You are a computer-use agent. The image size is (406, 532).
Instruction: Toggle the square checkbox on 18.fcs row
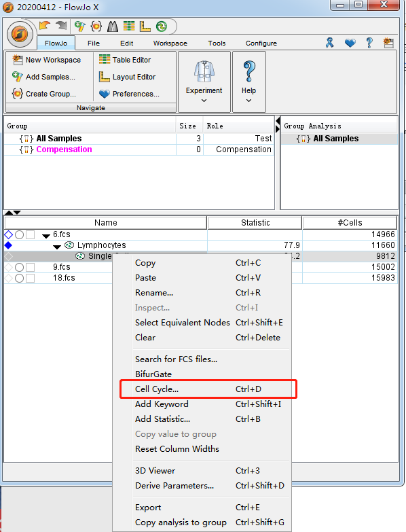point(31,278)
